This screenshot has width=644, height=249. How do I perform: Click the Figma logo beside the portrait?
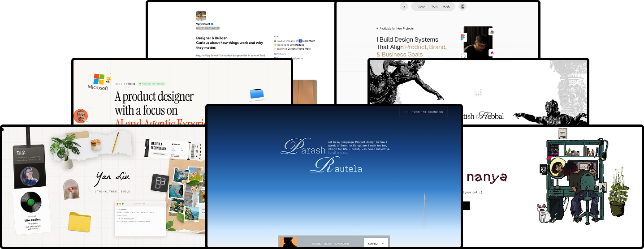pos(463,37)
